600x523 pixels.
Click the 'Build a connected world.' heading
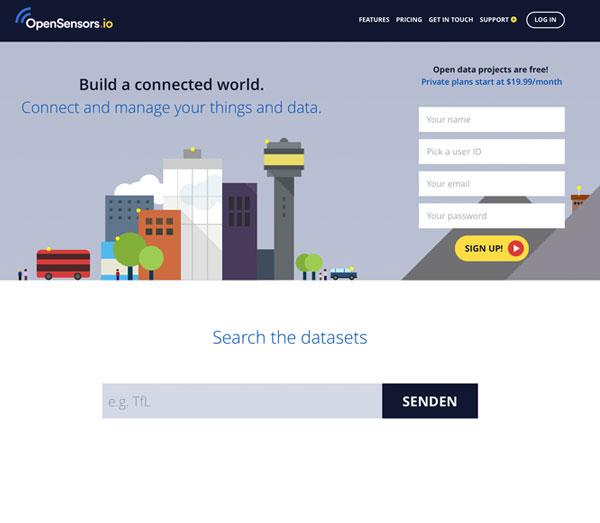(x=171, y=85)
